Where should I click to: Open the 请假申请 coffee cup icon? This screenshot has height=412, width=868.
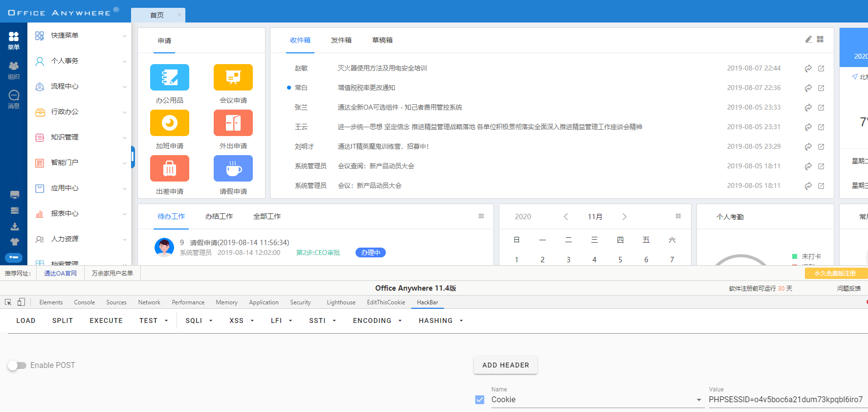point(233,168)
